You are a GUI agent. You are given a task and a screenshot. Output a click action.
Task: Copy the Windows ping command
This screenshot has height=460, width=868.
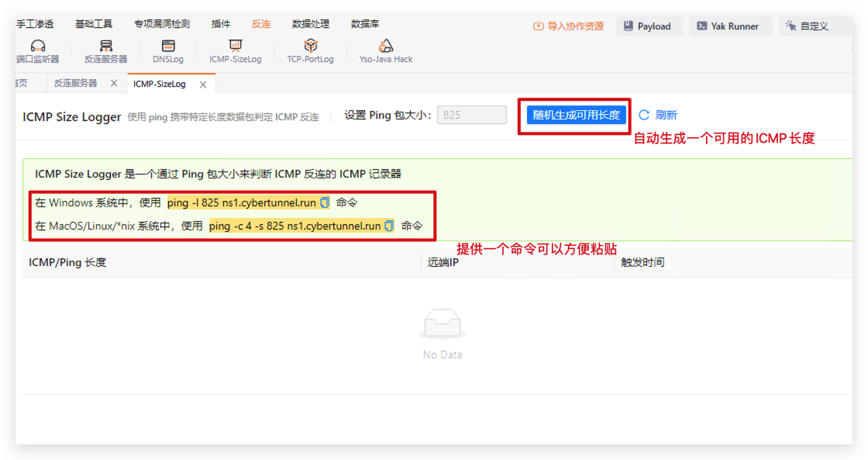325,202
